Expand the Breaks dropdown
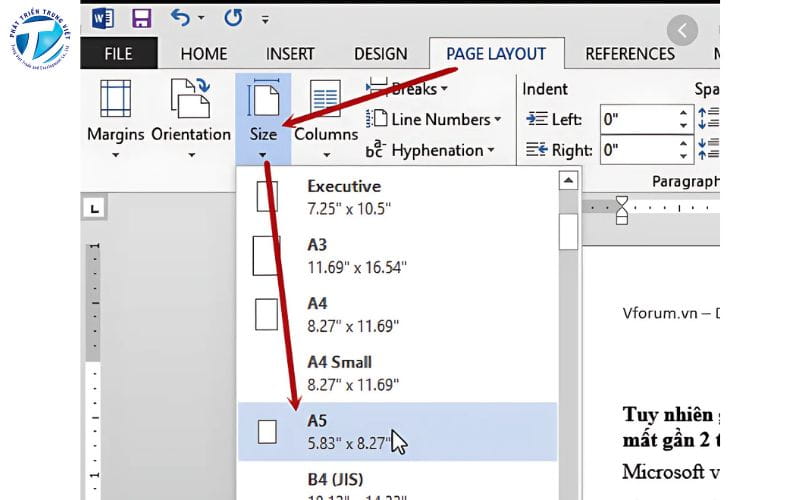Viewport: 800px width, 500px height. [433, 88]
